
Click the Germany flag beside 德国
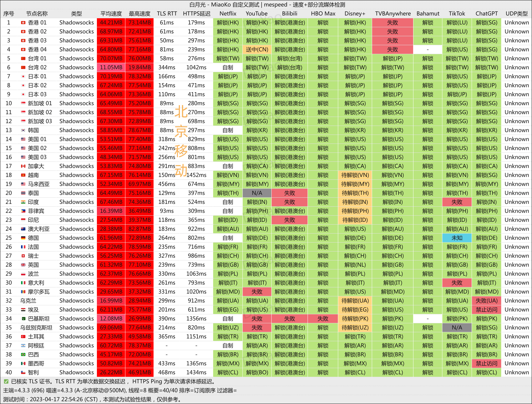click(x=23, y=238)
